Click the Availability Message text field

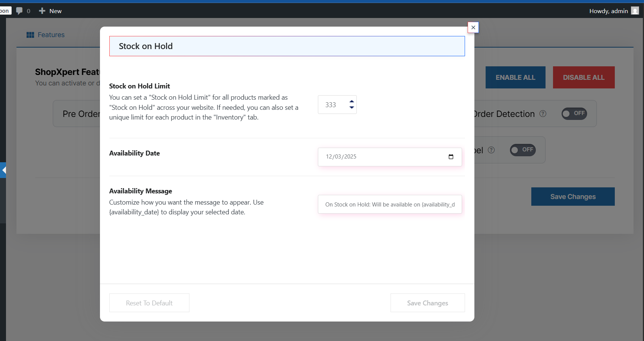[390, 204]
